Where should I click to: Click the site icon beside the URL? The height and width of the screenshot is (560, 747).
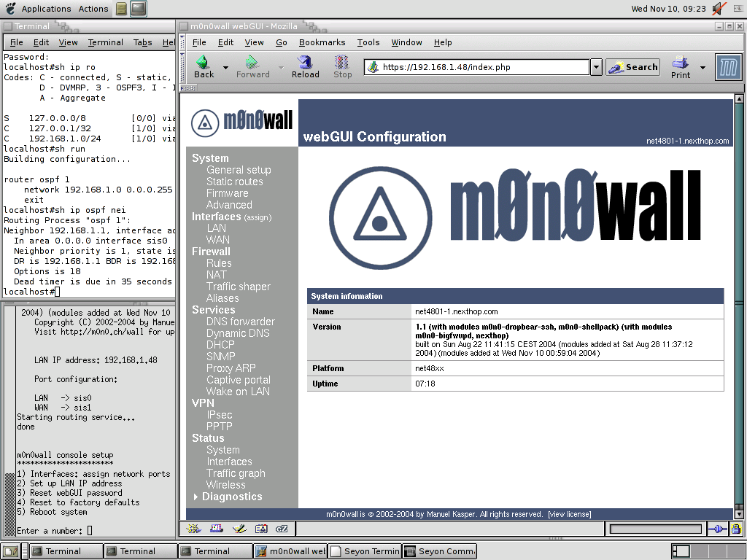tap(374, 67)
